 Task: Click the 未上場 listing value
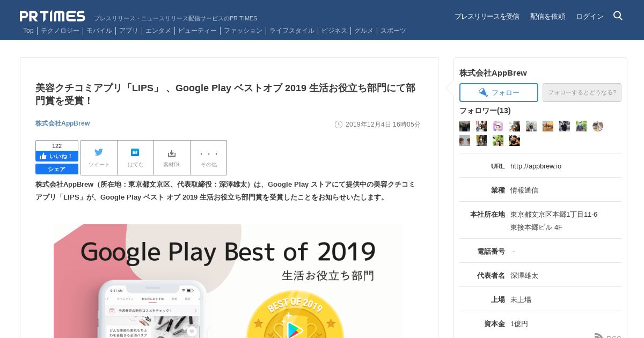pos(521,300)
